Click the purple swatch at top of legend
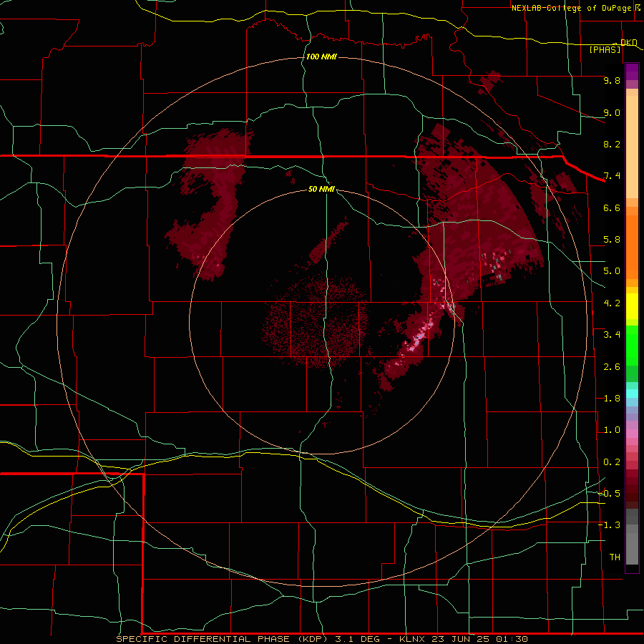 coord(632,72)
